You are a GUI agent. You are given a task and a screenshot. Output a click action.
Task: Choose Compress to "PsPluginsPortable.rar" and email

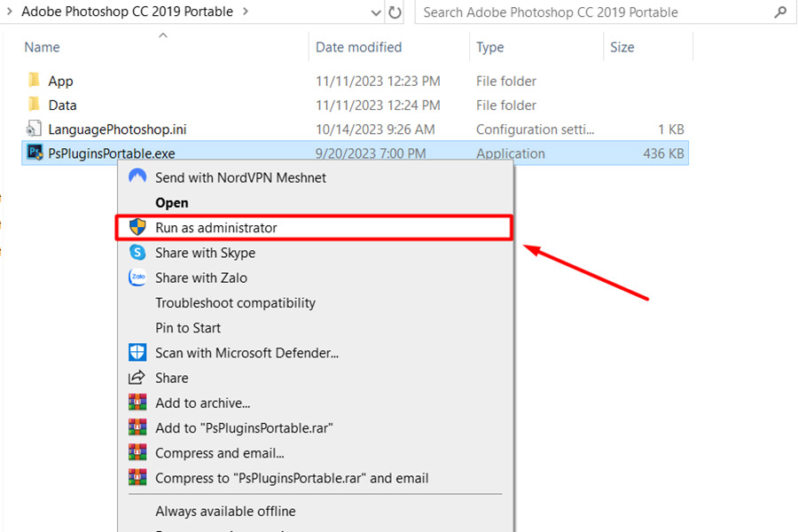coord(315,478)
